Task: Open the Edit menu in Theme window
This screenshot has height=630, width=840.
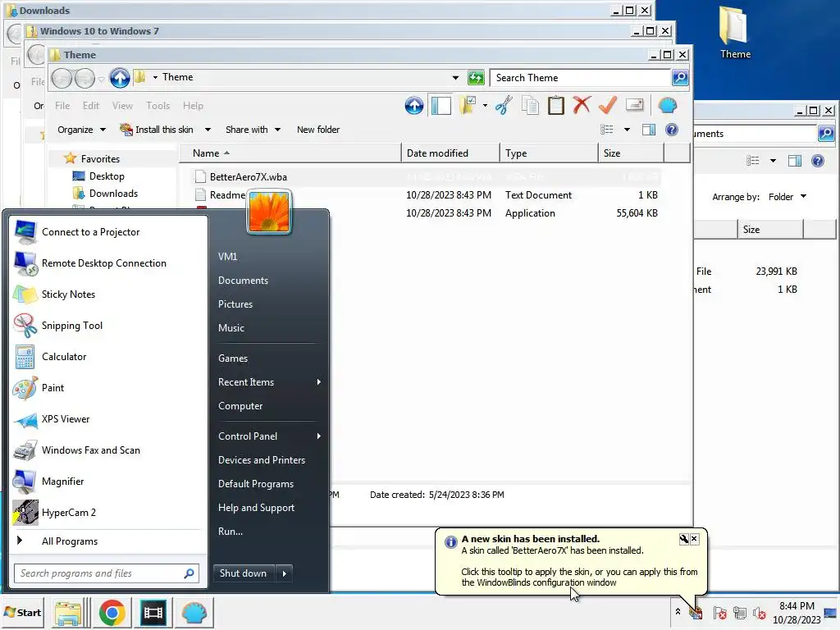Action: (90, 106)
